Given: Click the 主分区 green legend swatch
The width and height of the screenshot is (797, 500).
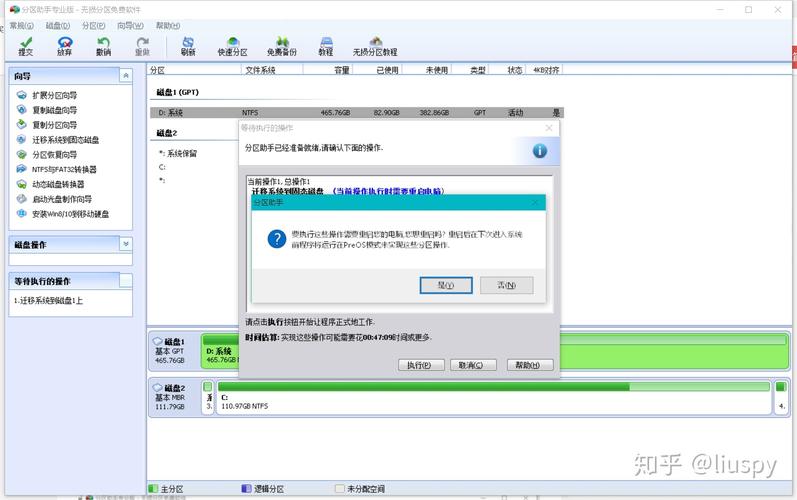Looking at the screenshot, I should point(153,488).
